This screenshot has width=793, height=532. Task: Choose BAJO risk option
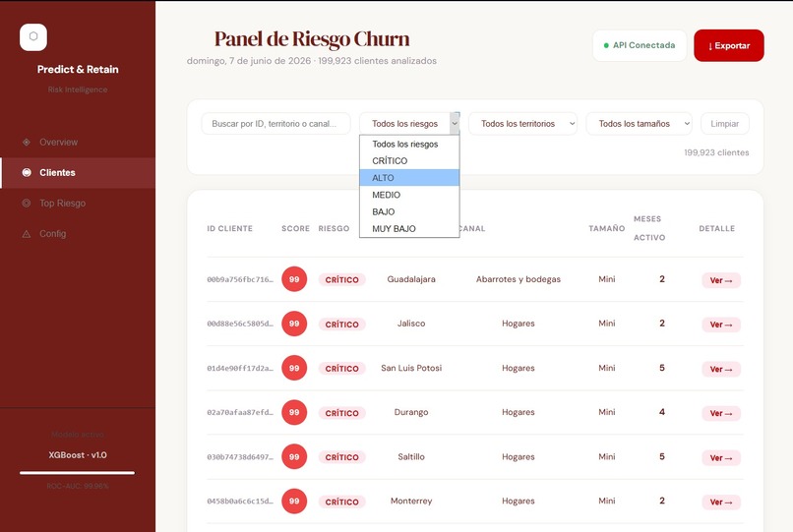(409, 211)
